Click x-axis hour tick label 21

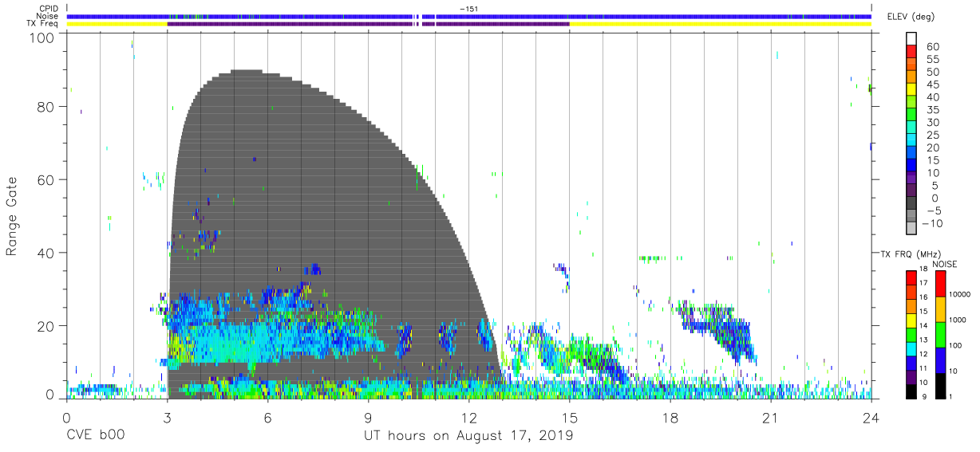(770, 417)
